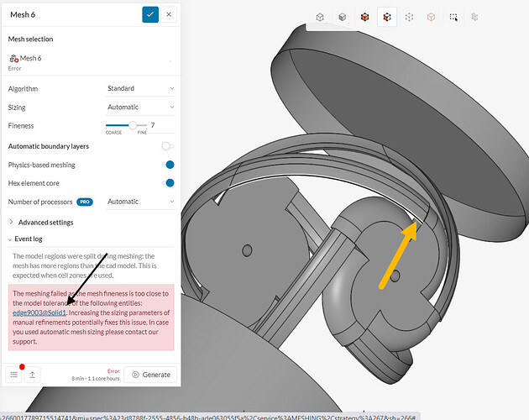Enable Automatic boundary layers toggle
This screenshot has width=529, height=420.
tap(168, 146)
